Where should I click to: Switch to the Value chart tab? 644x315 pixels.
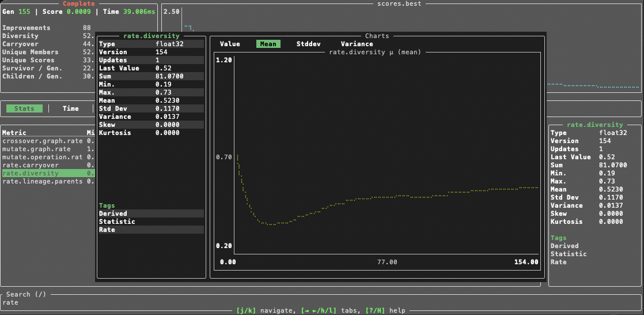click(230, 44)
